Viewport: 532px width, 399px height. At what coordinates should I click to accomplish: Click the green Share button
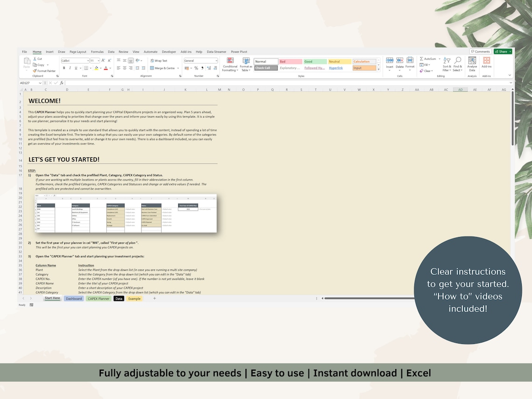501,51
